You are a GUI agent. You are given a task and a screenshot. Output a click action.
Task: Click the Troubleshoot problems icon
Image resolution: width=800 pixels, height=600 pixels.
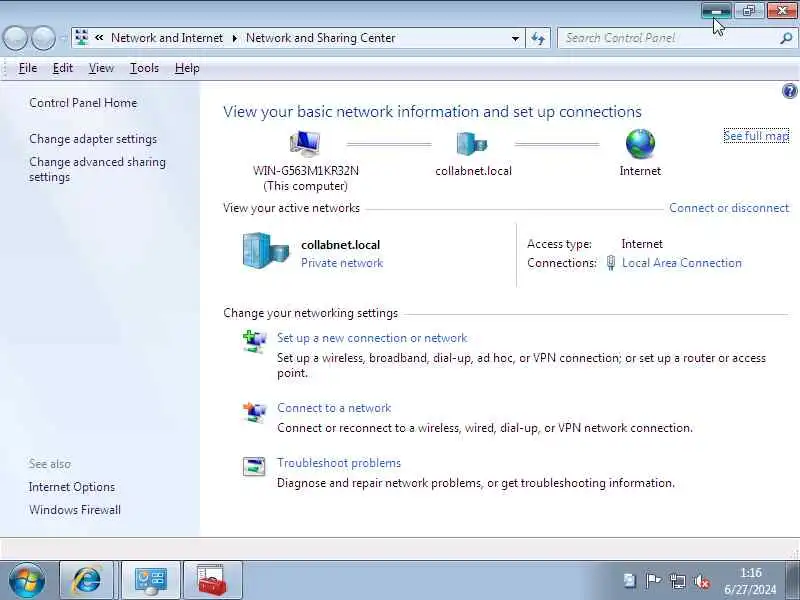pyautogui.click(x=254, y=466)
